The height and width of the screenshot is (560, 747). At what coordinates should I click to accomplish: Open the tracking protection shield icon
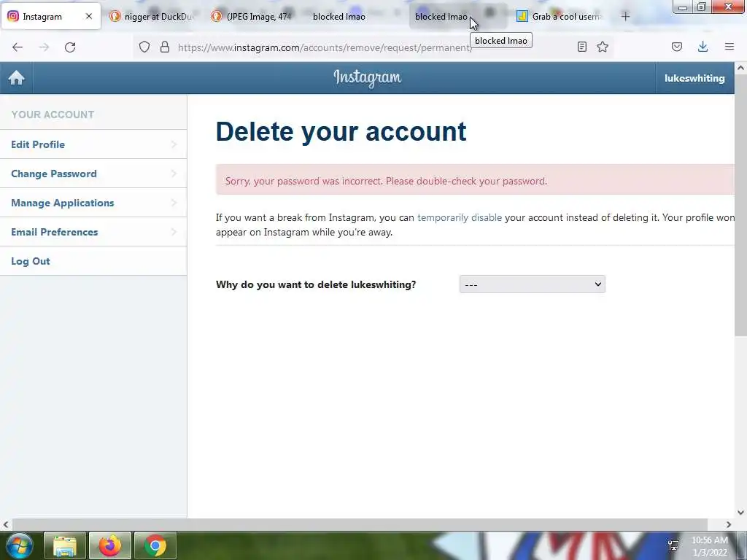coord(144,47)
